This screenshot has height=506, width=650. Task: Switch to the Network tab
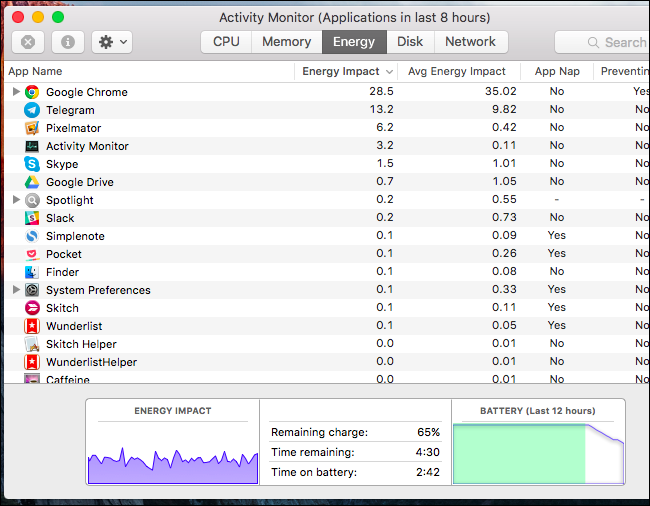coord(470,42)
